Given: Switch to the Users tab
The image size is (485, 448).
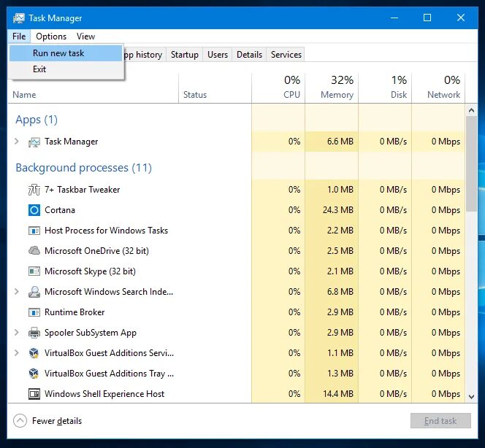Looking at the screenshot, I should (x=218, y=55).
